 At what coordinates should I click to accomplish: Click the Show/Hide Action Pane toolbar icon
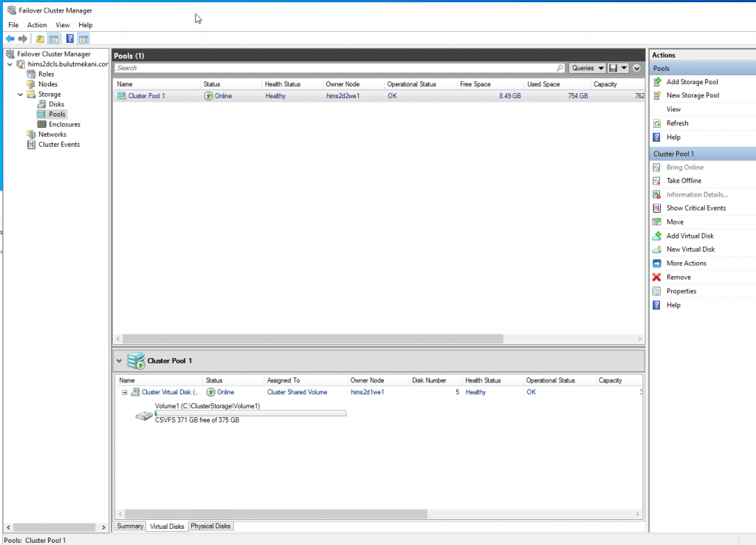(83, 38)
